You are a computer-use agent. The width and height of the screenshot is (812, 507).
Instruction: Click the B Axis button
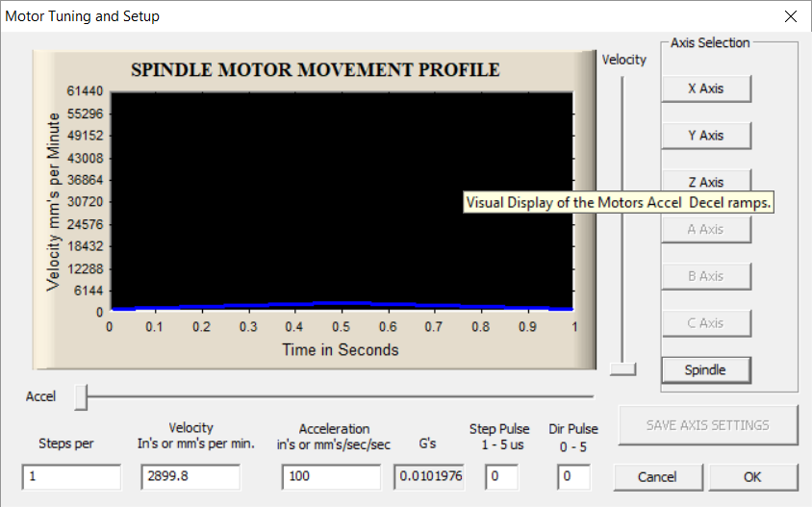[705, 276]
